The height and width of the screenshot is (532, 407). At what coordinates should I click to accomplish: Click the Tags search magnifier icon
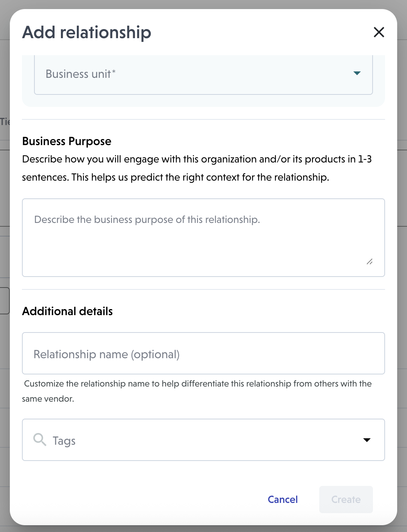39,440
